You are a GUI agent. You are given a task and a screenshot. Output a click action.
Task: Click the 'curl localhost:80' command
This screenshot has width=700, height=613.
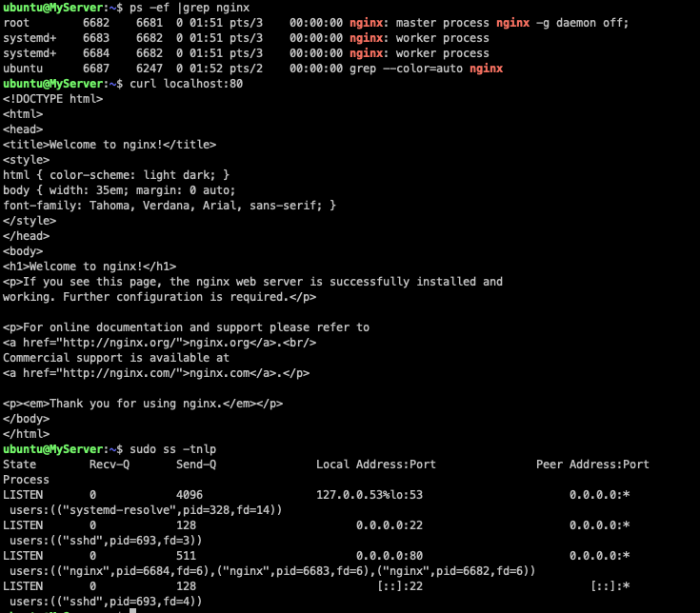(x=186, y=84)
